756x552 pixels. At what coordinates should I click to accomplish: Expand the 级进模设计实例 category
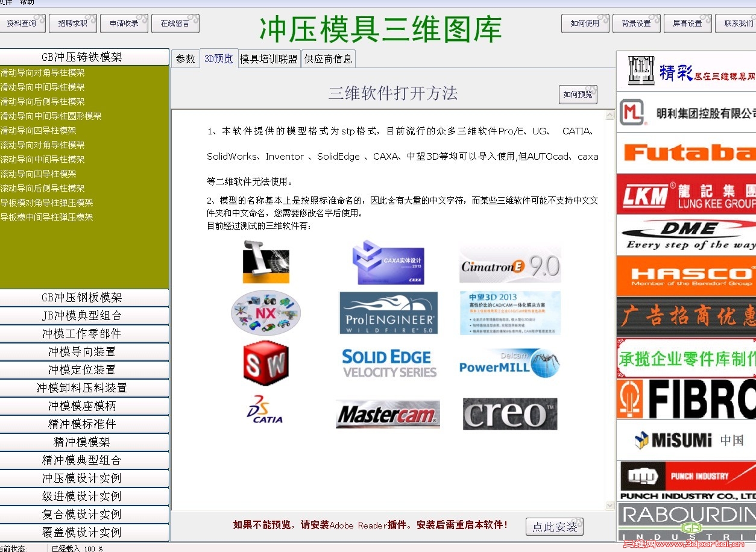(x=83, y=497)
